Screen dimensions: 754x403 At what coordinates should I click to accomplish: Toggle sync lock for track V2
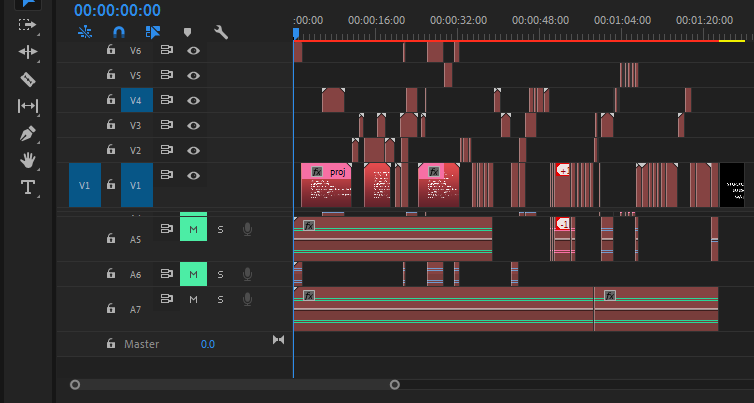click(166, 150)
